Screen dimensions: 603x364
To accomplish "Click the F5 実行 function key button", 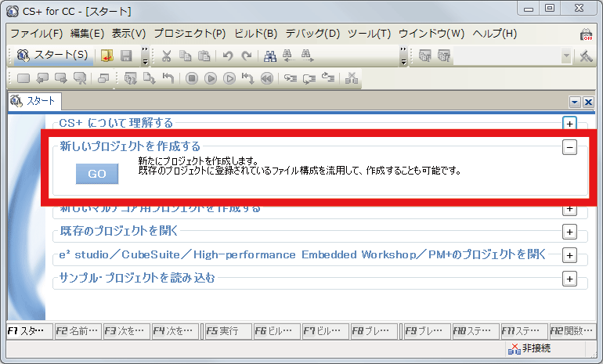I will (x=228, y=331).
